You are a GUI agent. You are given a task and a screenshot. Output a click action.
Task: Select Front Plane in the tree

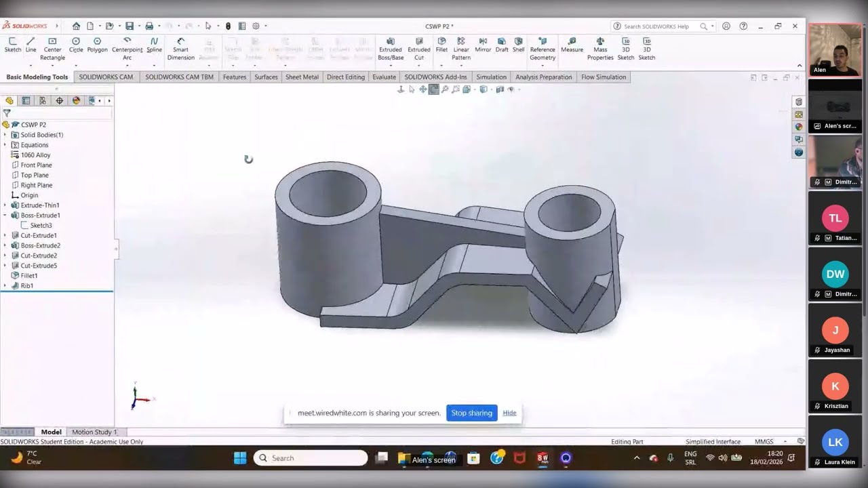point(36,165)
